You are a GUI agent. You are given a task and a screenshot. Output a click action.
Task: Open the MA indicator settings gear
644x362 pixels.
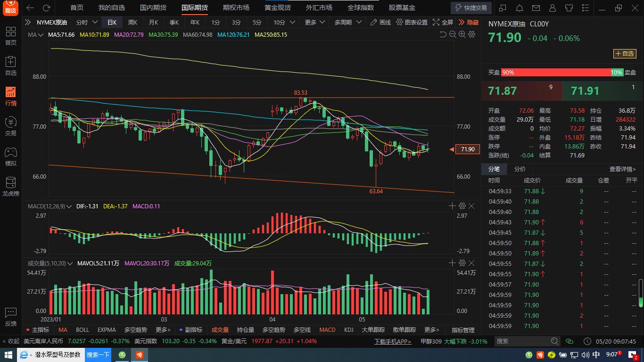pyautogui.click(x=471, y=34)
